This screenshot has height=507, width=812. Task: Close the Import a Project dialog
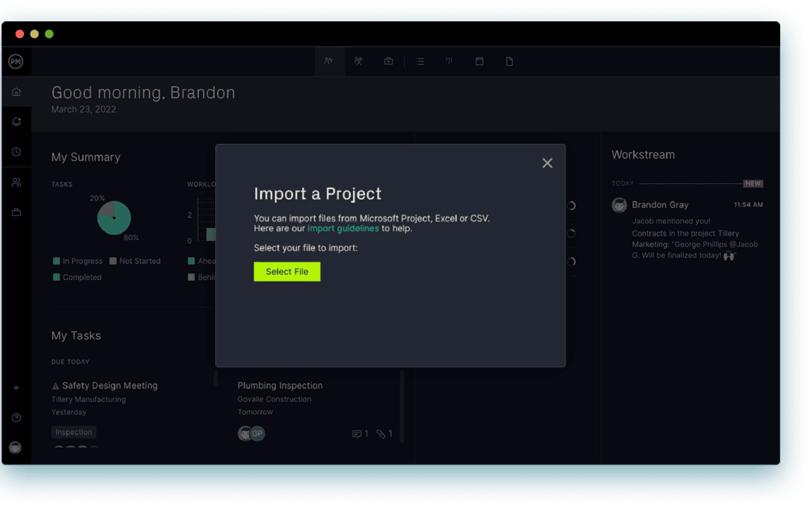547,163
